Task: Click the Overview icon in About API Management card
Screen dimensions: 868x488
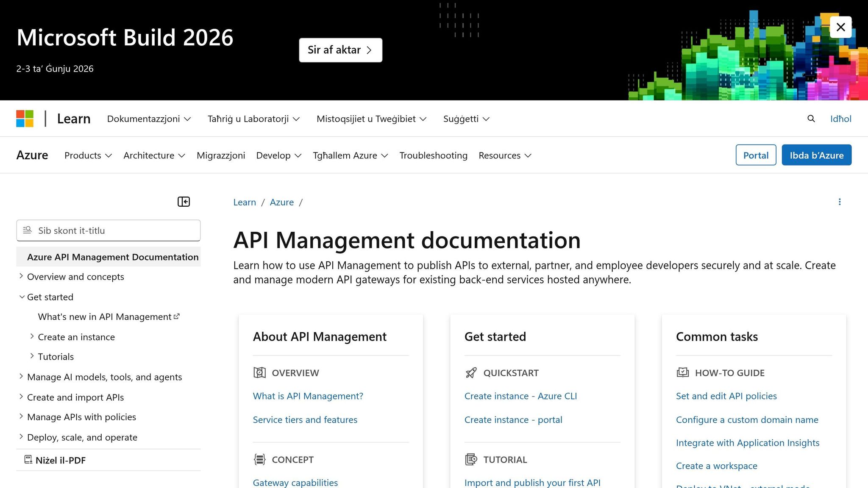Action: (x=259, y=373)
